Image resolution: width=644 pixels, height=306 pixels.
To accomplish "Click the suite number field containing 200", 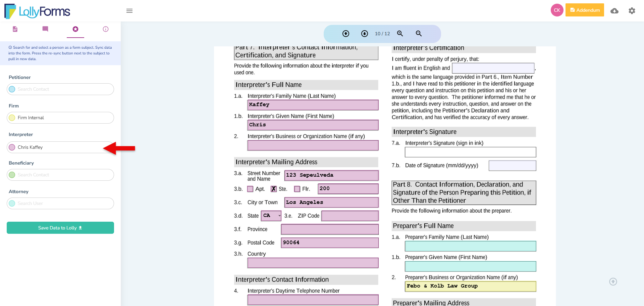I will click(348, 189).
